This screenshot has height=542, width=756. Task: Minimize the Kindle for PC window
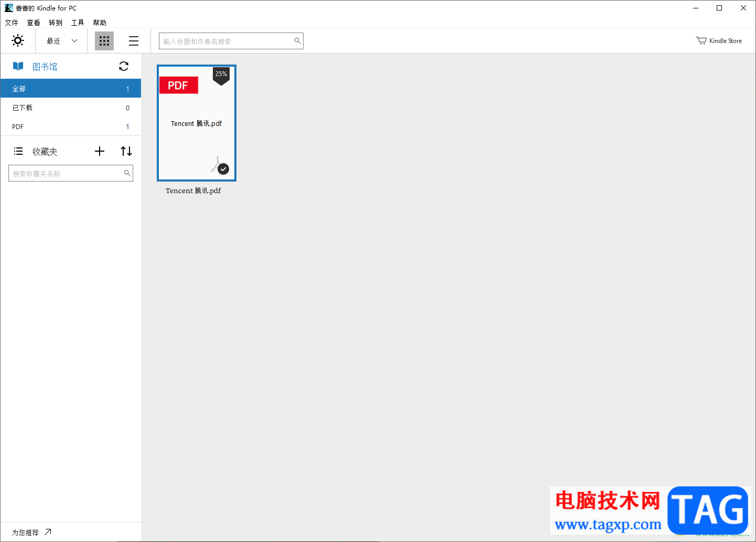696,8
